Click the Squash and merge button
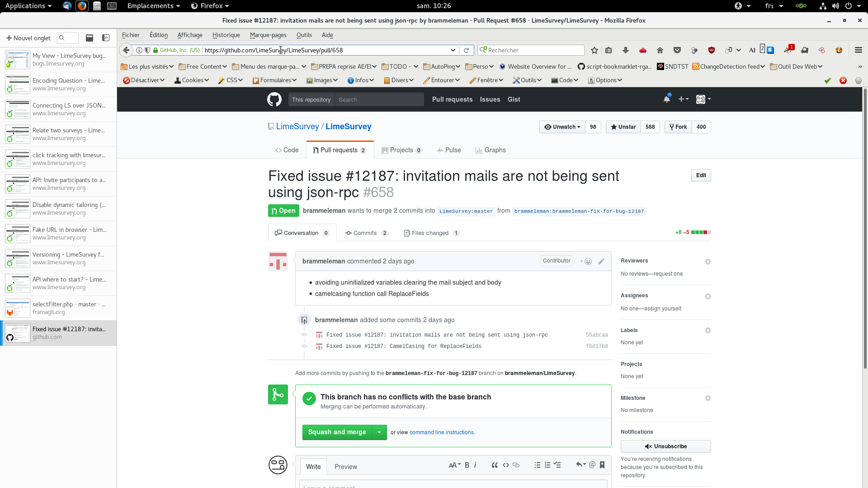 tap(337, 432)
